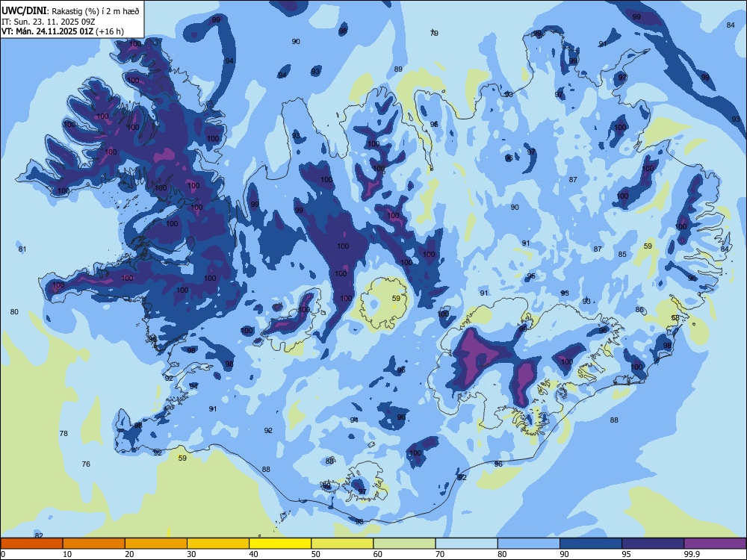The width and height of the screenshot is (747, 560).
Task: Click the legend tick label '30'
Action: coord(191,554)
